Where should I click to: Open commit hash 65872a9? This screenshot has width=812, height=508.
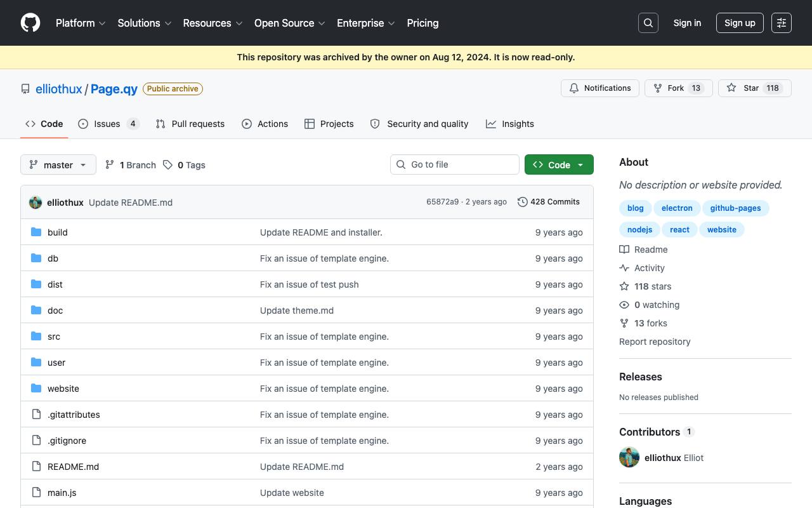point(442,202)
